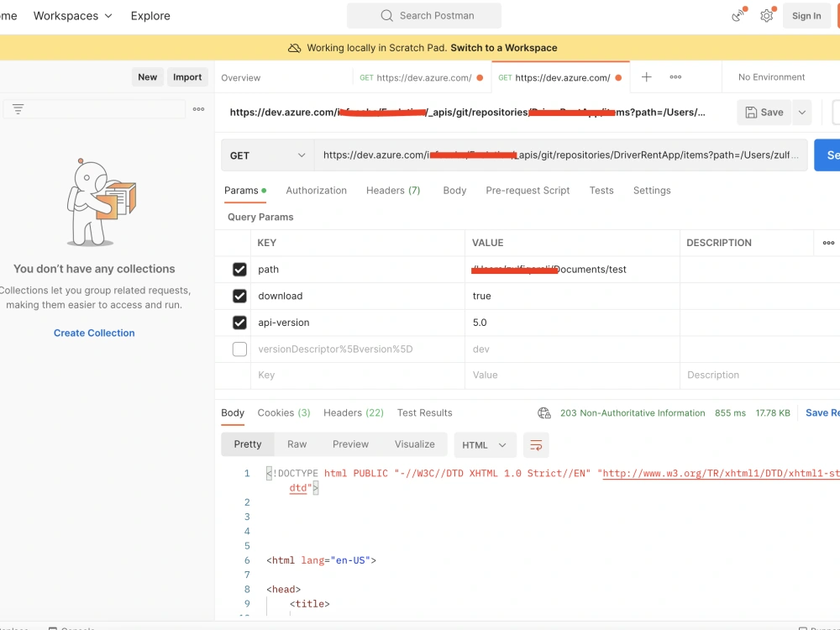The height and width of the screenshot is (630, 840).
Task: Click the Search Postman field
Action: (x=424, y=15)
